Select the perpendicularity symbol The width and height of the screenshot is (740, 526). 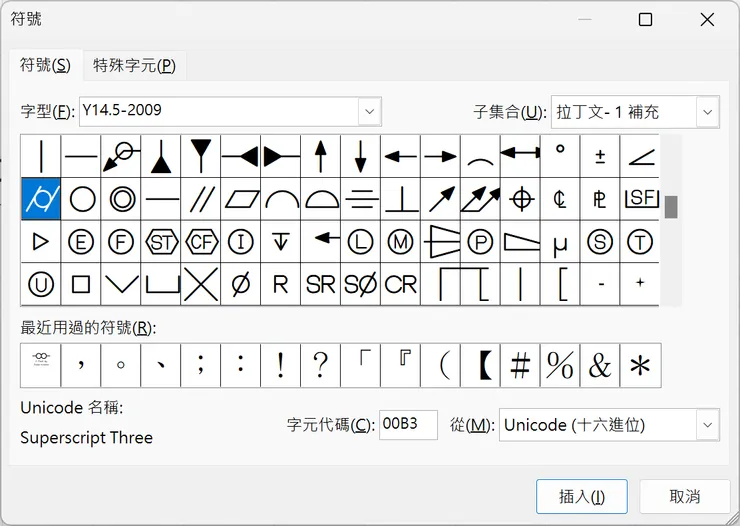tap(400, 199)
